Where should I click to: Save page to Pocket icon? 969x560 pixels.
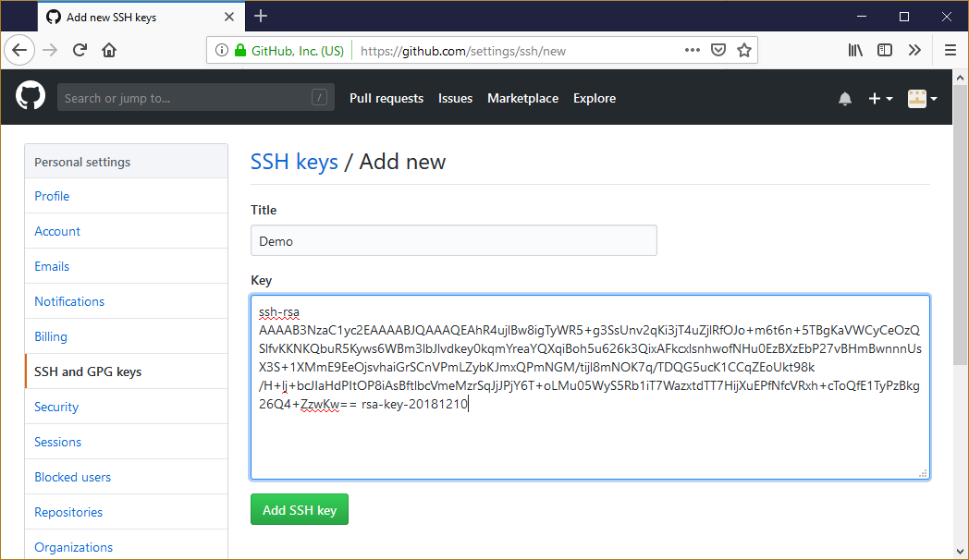pyautogui.click(x=718, y=50)
